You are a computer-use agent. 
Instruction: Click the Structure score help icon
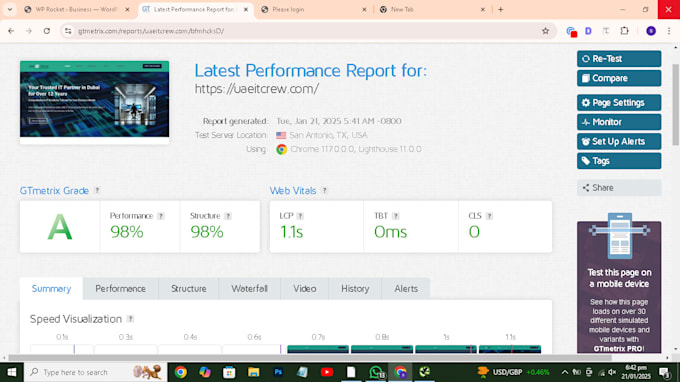click(x=228, y=216)
